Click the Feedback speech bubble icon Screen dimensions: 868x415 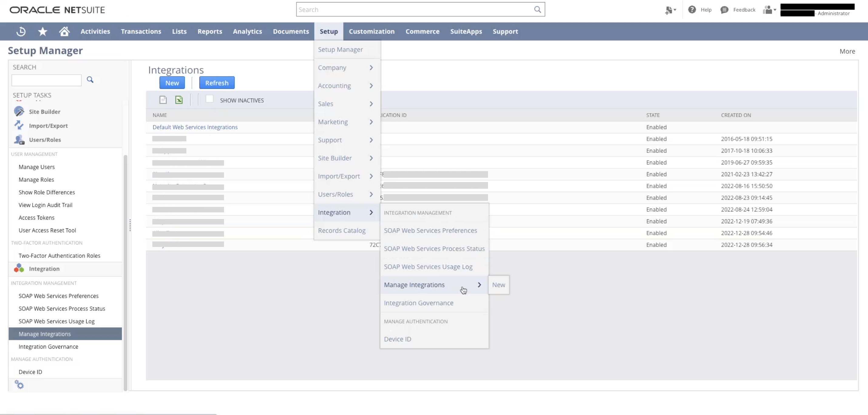pos(724,10)
